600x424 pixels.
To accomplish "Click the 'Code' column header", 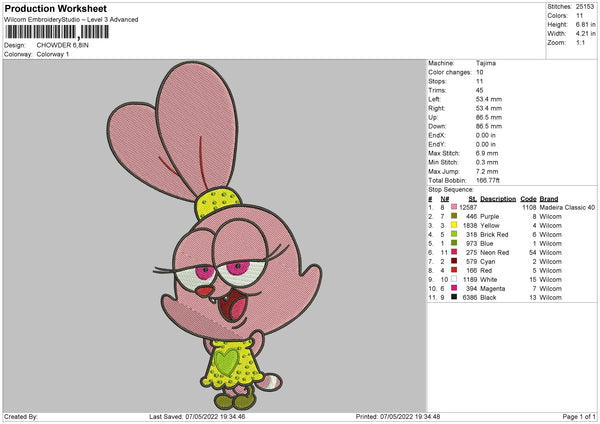I will [x=528, y=199].
